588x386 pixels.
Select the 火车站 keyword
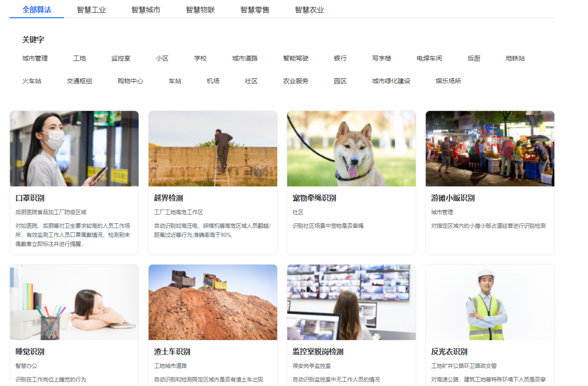32,81
